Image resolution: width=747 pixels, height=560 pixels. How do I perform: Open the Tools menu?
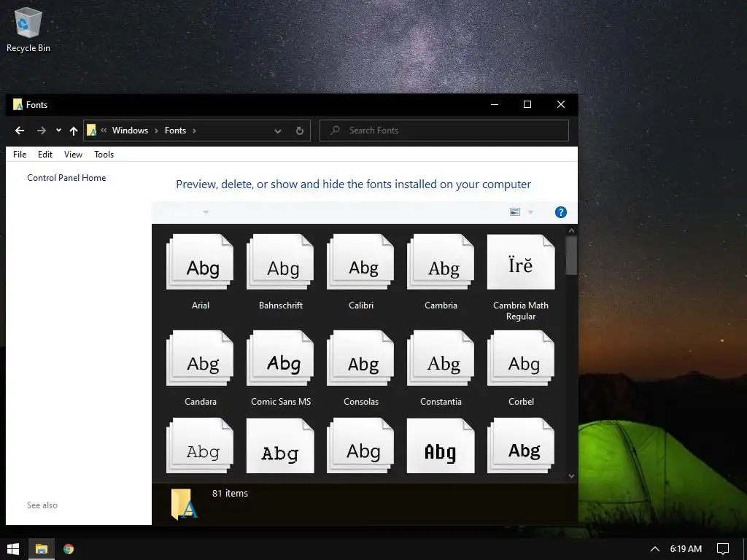pos(104,155)
